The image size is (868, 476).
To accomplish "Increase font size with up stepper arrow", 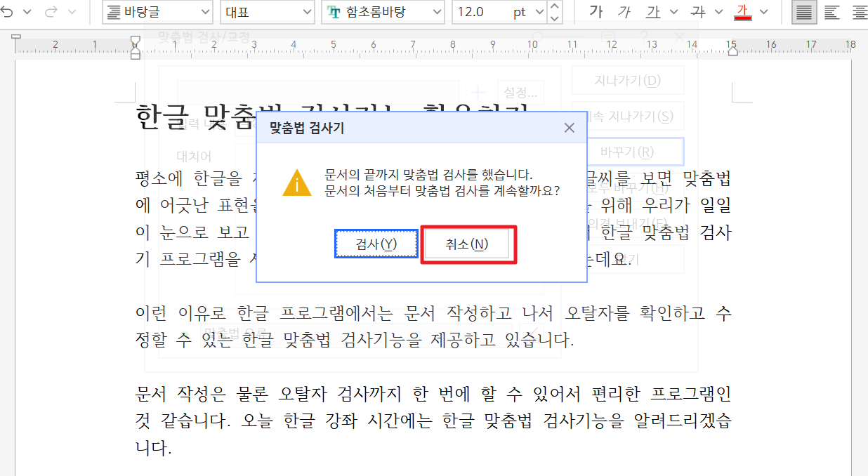I will 555,6.
